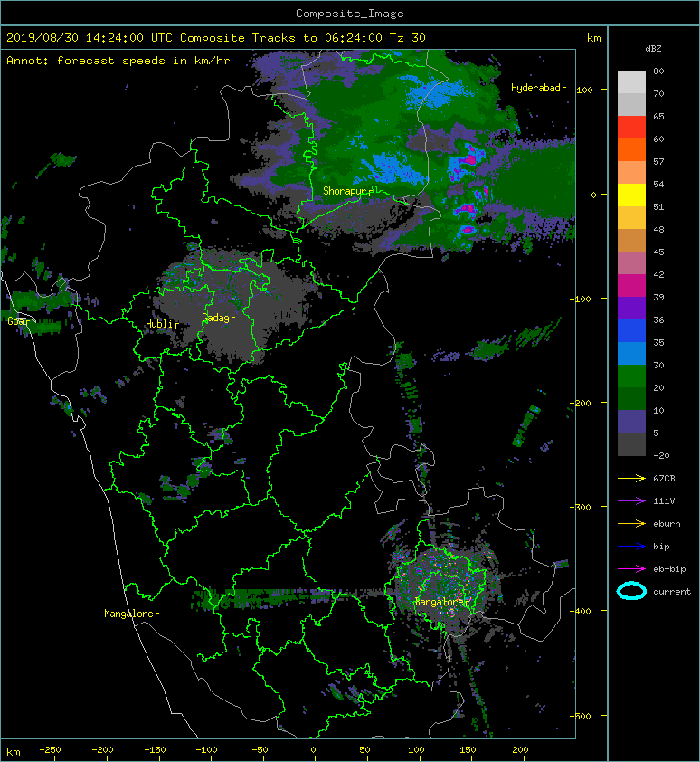Pick the red 60–65 dBZ swatch
This screenshot has height=762, width=700.
tap(631, 128)
